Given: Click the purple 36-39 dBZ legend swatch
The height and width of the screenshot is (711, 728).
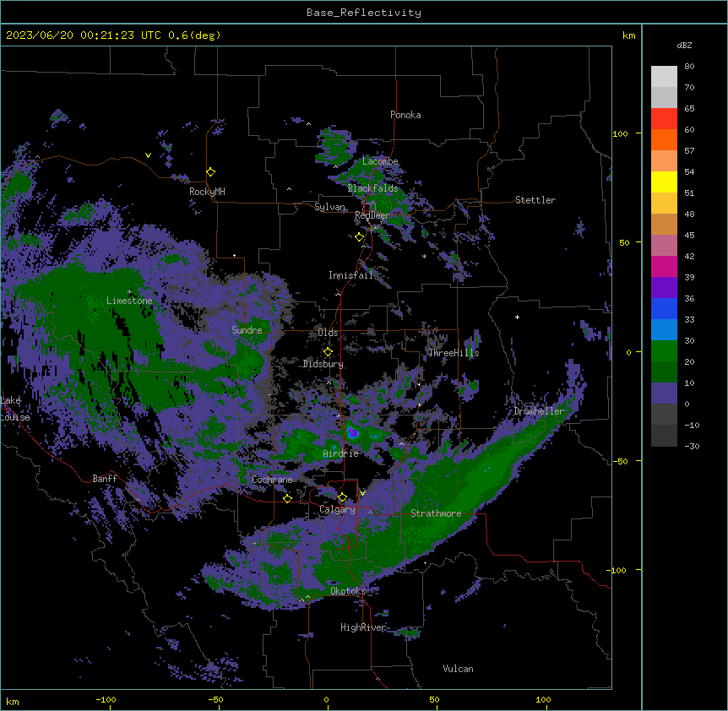Looking at the screenshot, I should 664,288.
